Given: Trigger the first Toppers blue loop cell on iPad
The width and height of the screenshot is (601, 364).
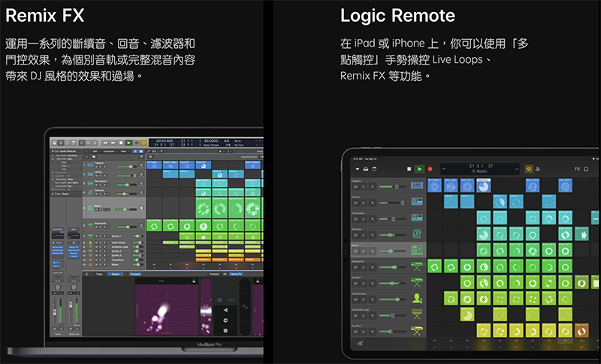Looking at the screenshot, I should 434,185.
